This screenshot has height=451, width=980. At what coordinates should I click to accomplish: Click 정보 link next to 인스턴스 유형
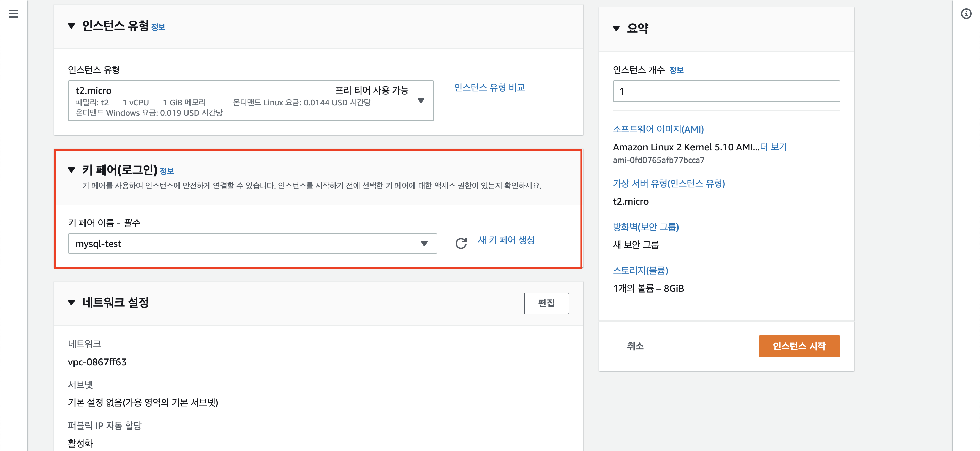(x=158, y=27)
